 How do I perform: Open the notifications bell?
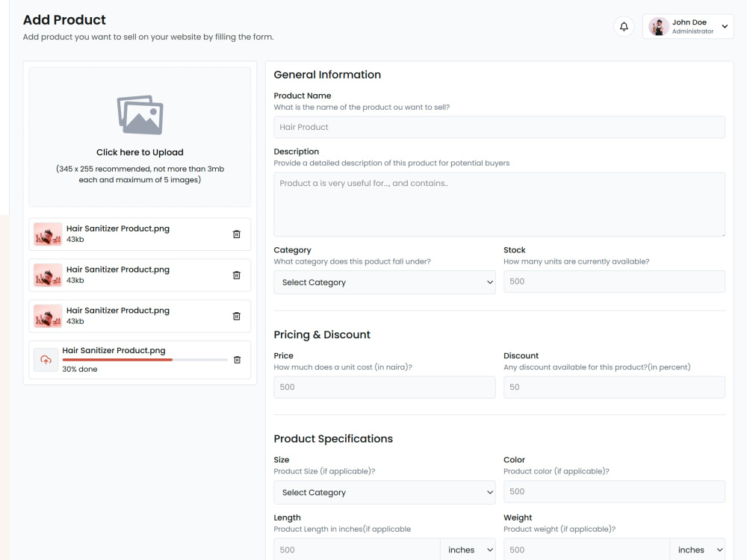click(x=624, y=27)
